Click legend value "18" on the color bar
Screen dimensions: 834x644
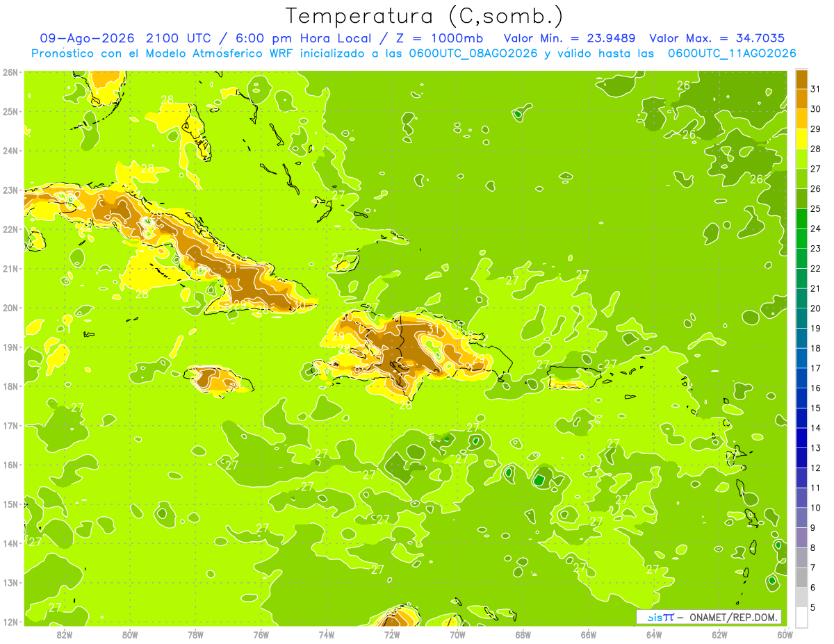[815, 348]
